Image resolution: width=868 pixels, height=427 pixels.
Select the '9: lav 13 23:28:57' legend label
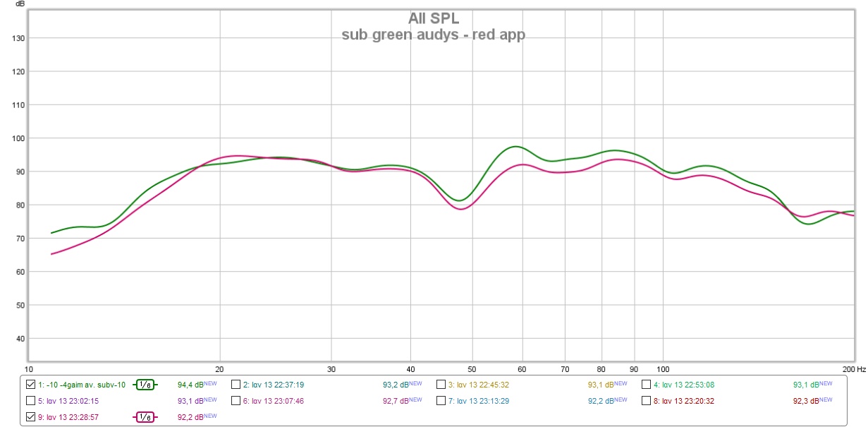[68, 417]
